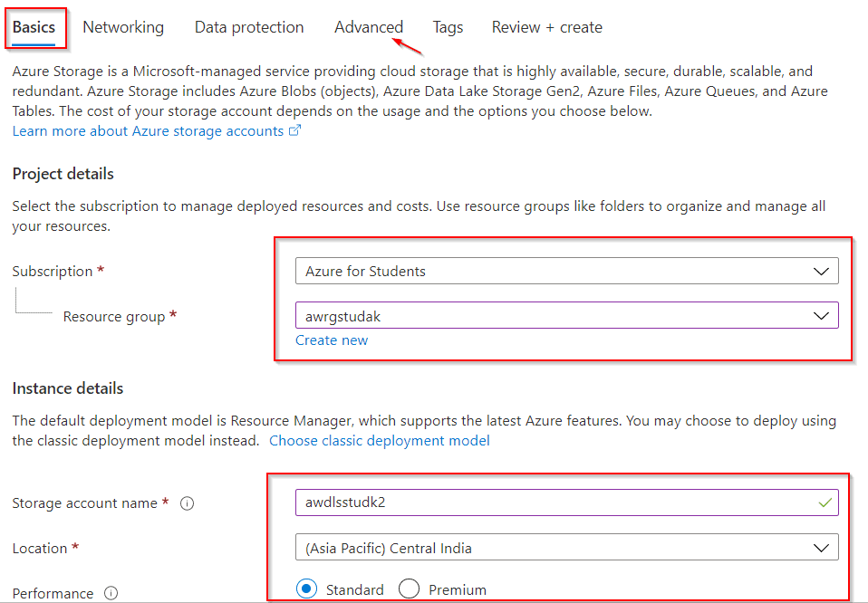Open Learn more about Azure storage accounts

148,131
